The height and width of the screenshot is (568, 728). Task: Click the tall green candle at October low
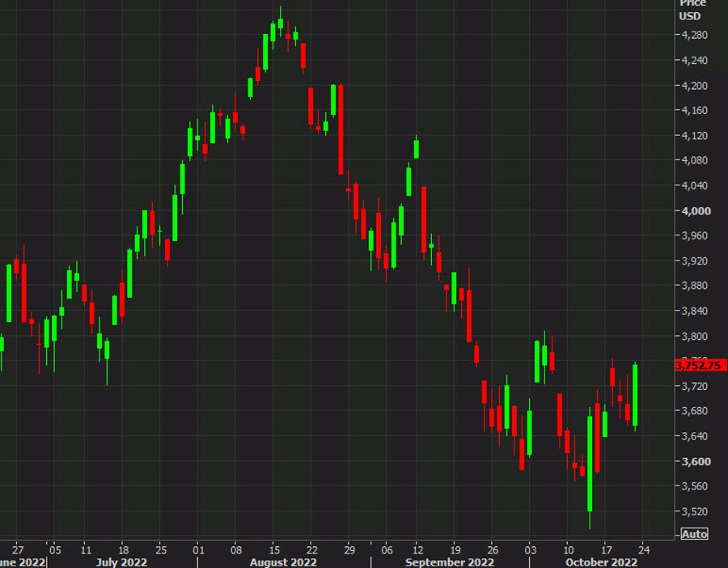tap(590, 463)
